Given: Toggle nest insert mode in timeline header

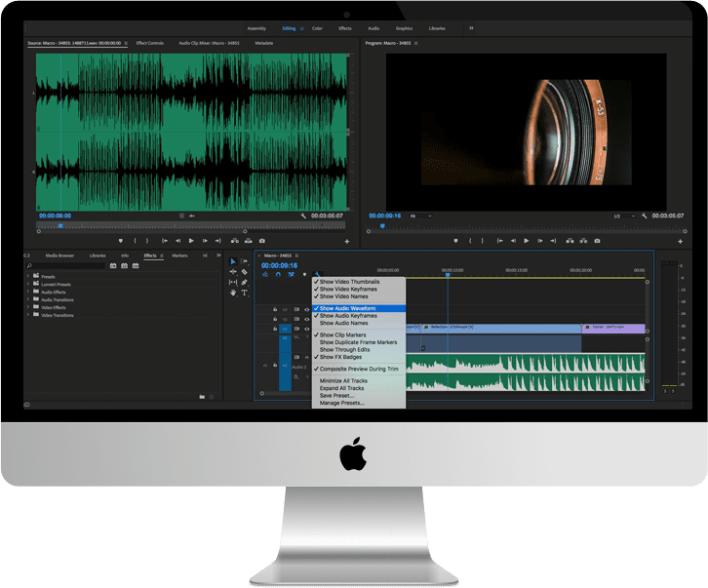Looking at the screenshot, I should (x=265, y=275).
